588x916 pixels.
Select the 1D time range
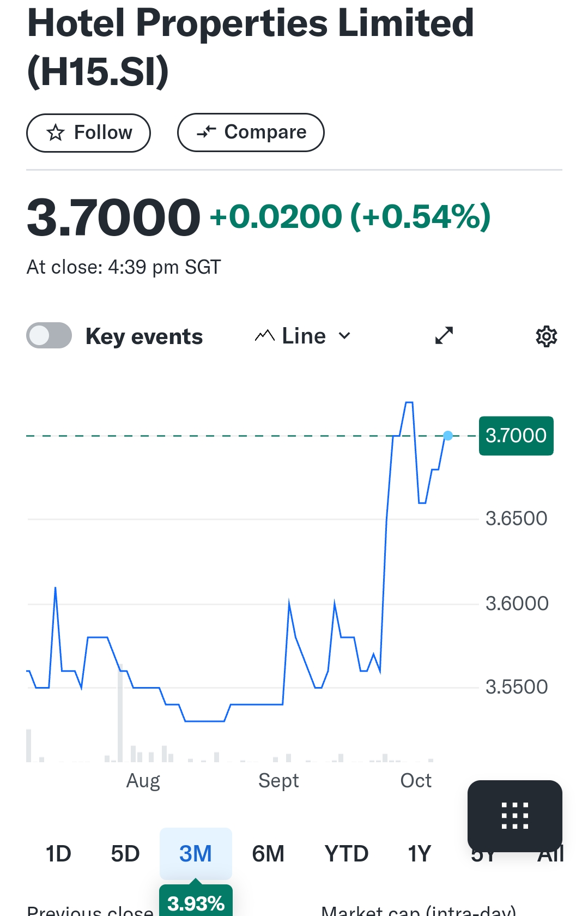[x=58, y=853]
